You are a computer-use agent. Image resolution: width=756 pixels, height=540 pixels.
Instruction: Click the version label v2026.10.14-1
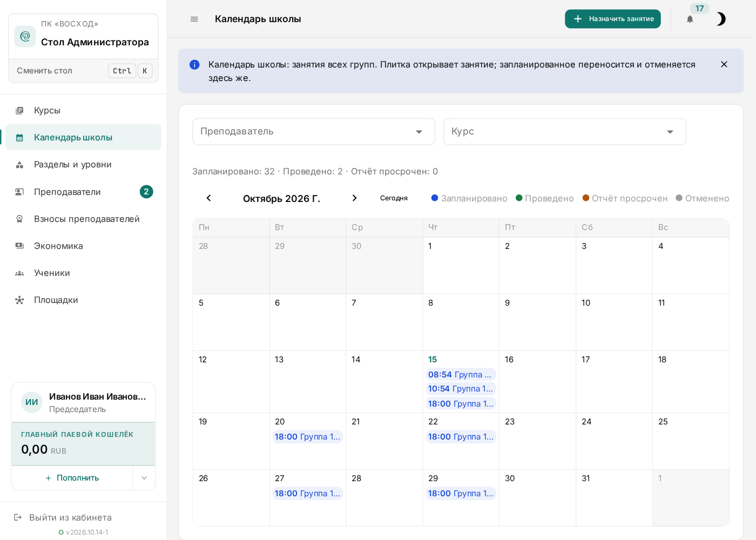(87, 532)
